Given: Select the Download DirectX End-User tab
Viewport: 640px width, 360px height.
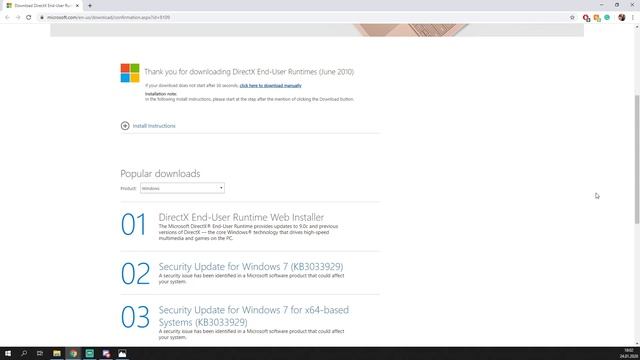Looking at the screenshot, I should coord(42,6).
